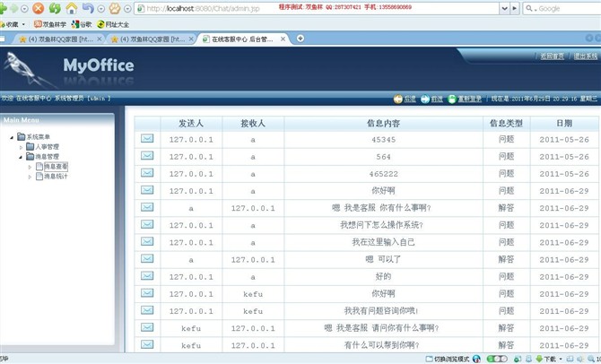Expand the 人事管理 folder
This screenshot has width=601, height=364.
(x=22, y=147)
